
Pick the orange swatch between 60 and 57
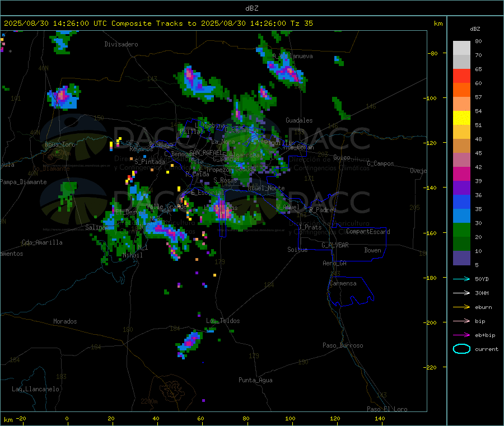coord(461,90)
